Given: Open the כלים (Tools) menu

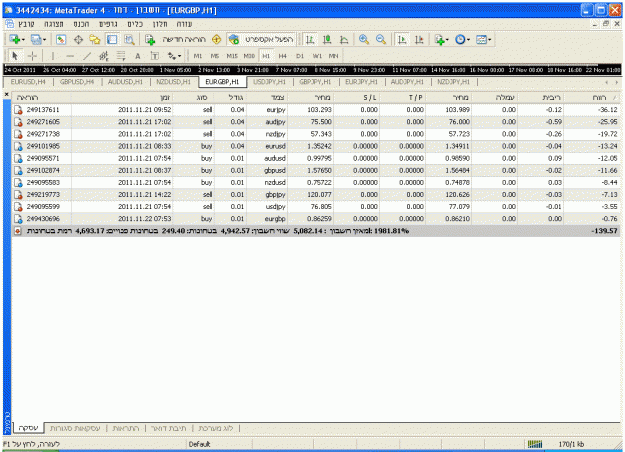Looking at the screenshot, I should (135, 24).
